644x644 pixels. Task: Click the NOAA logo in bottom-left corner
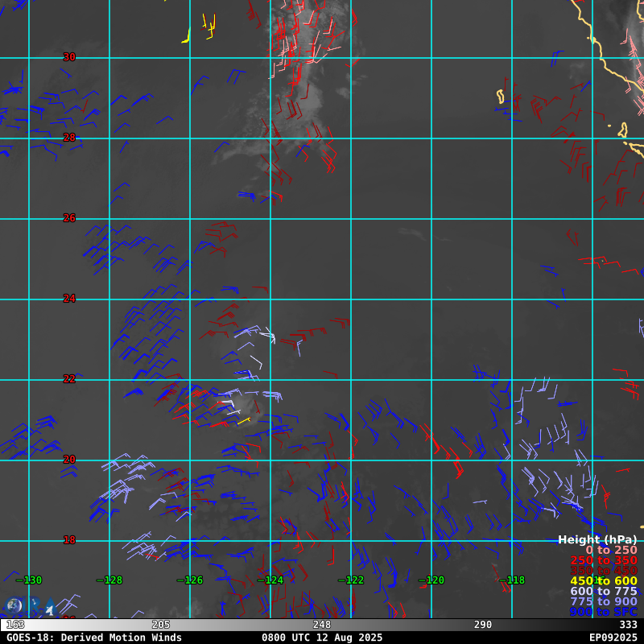click(14, 606)
